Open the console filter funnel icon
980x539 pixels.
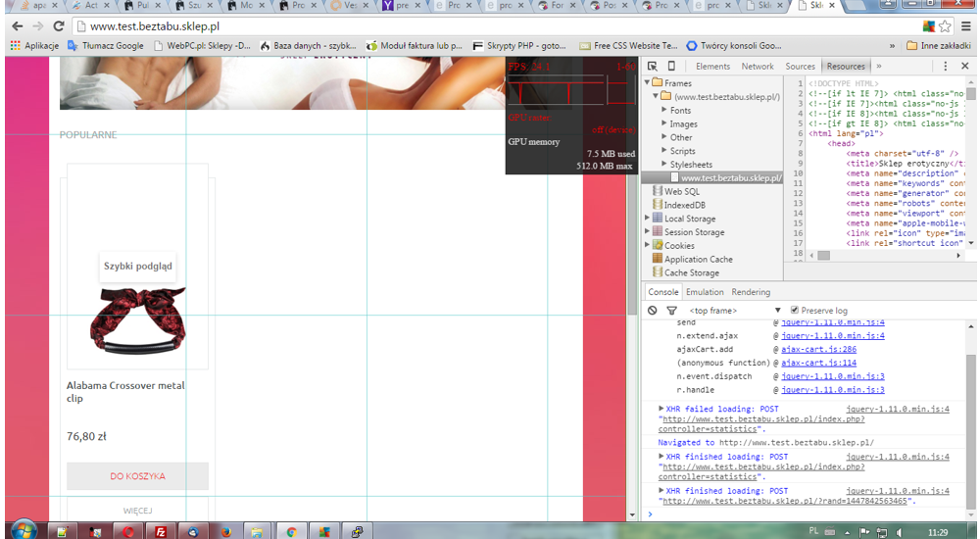point(672,310)
